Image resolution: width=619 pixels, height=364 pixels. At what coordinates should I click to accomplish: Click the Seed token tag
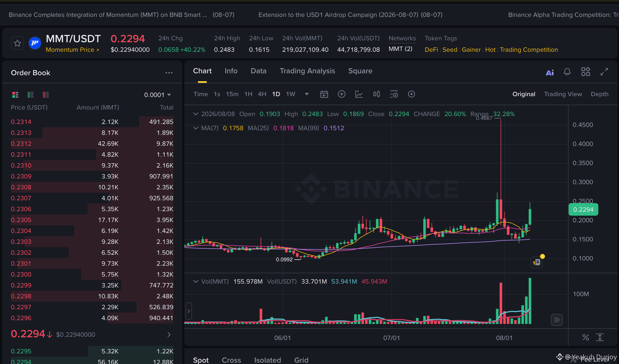click(x=450, y=50)
